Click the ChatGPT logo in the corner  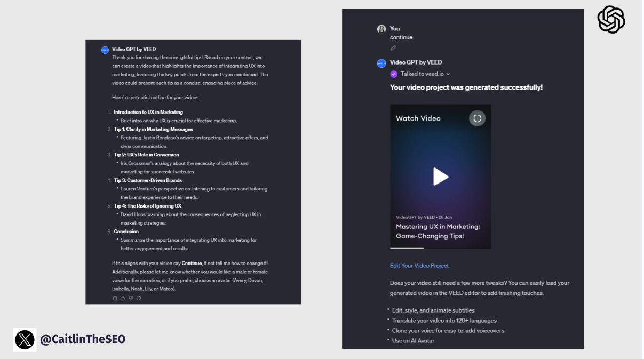point(611,20)
